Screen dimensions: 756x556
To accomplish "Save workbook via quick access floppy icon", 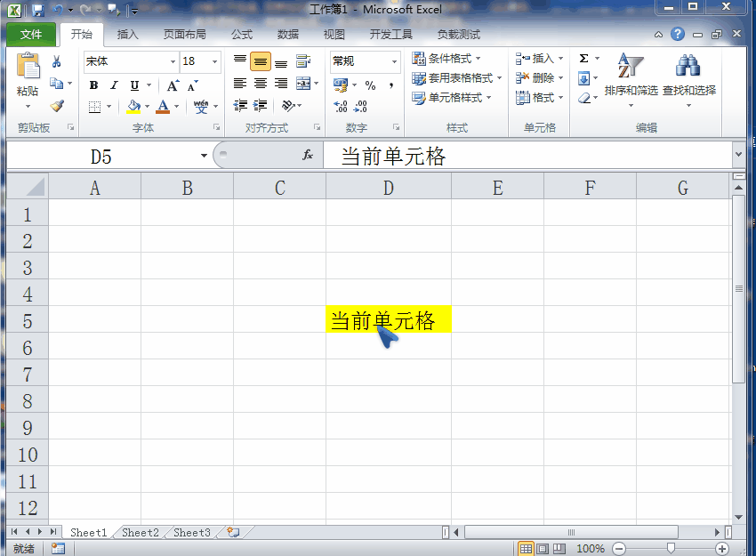I will click(x=38, y=10).
